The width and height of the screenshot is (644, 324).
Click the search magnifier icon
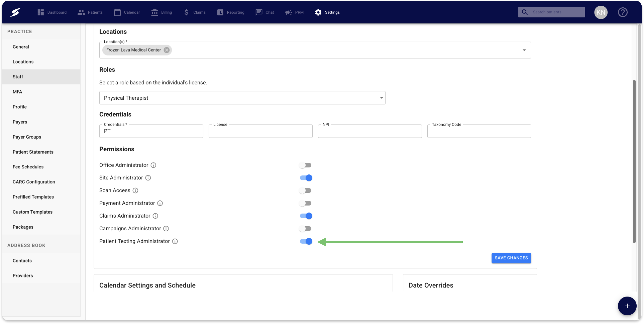point(525,12)
